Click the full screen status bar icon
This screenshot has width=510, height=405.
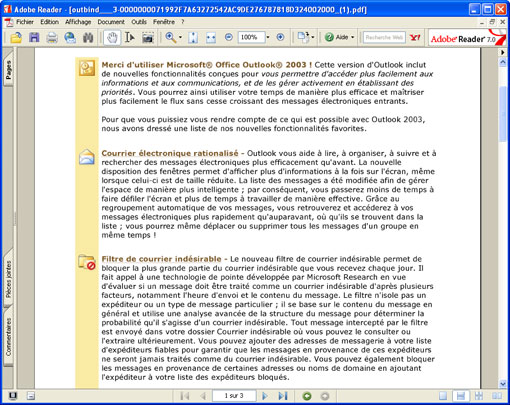click(x=13, y=396)
